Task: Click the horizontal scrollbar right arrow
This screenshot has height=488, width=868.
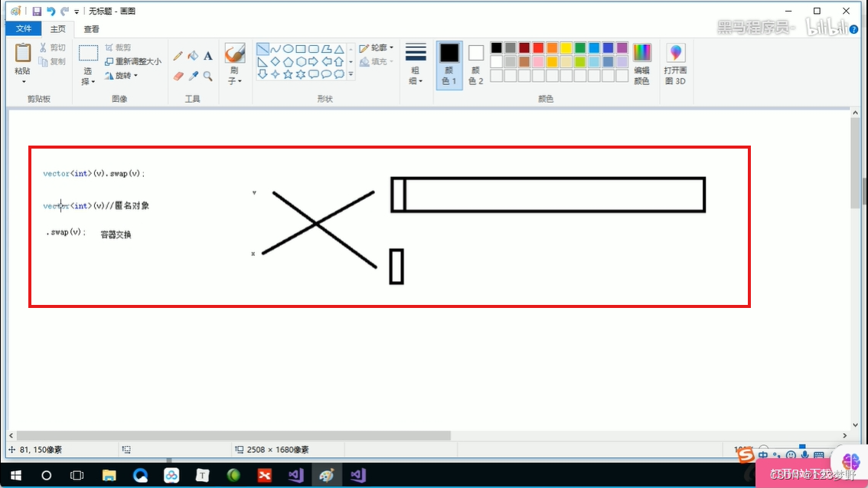Action: (845, 436)
